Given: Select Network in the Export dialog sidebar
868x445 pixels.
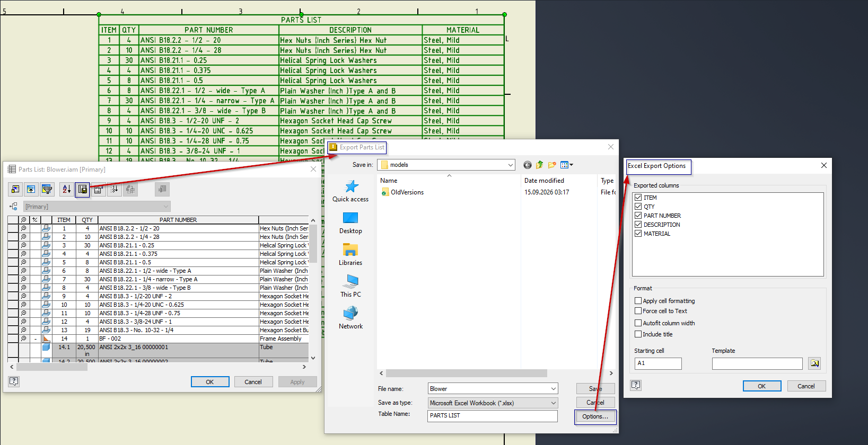Looking at the screenshot, I should [x=350, y=318].
